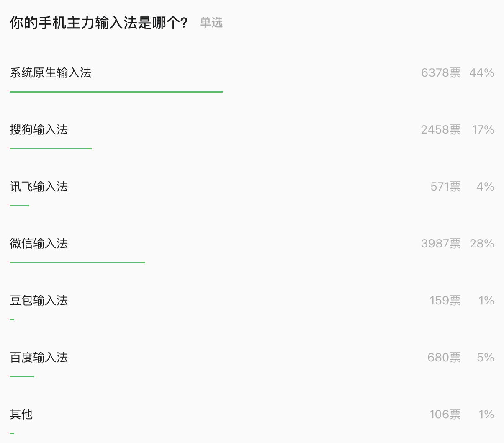The height and width of the screenshot is (443, 504).
Task: Click the green bar under 搜狗输入法
Action: coord(51,149)
